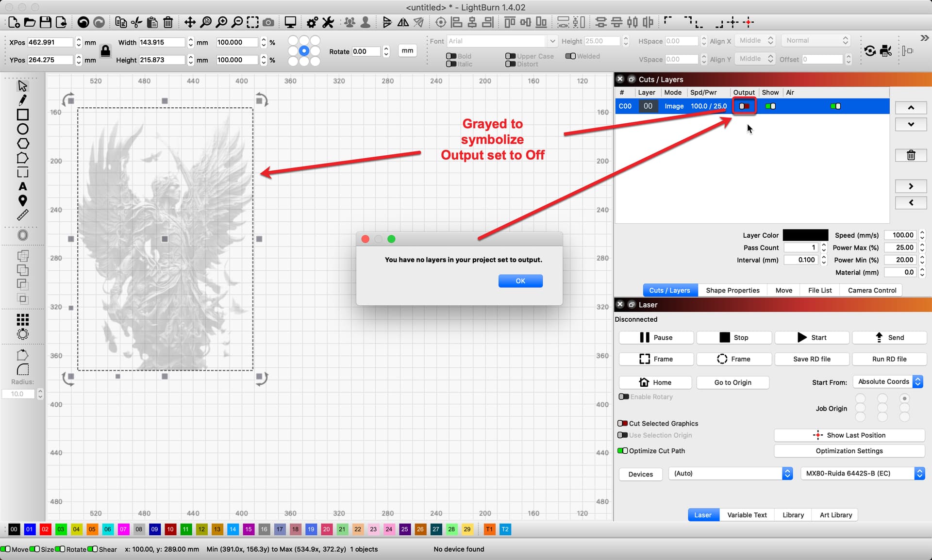Viewport: 932px width, 560px height.
Task: Disable Optimize Cut Path toggle
Action: click(x=622, y=451)
